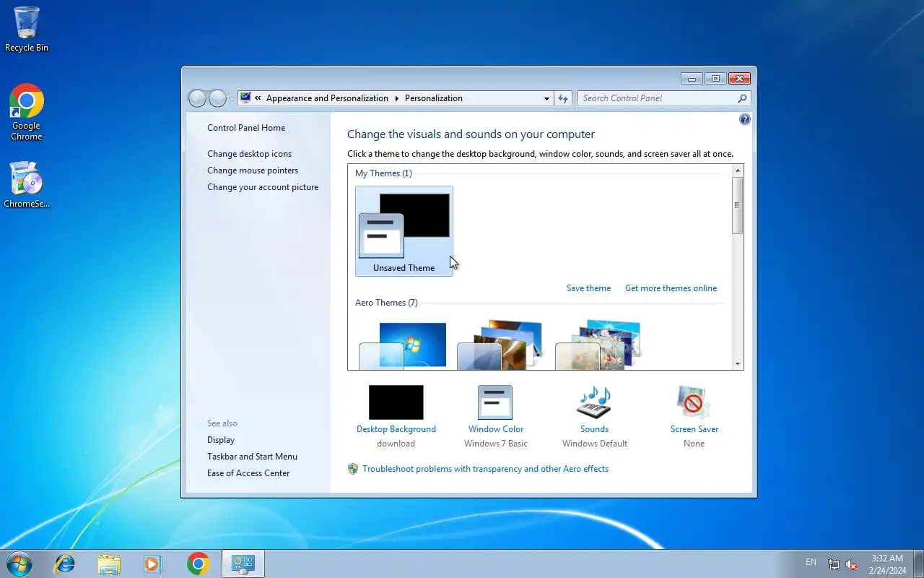Expand the breadcrumb double-chevron menu
This screenshot has height=578, width=924.
tap(258, 98)
